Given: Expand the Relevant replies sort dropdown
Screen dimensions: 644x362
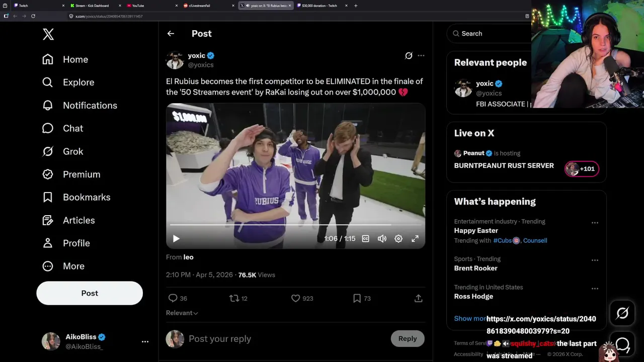Looking at the screenshot, I should pos(182,313).
